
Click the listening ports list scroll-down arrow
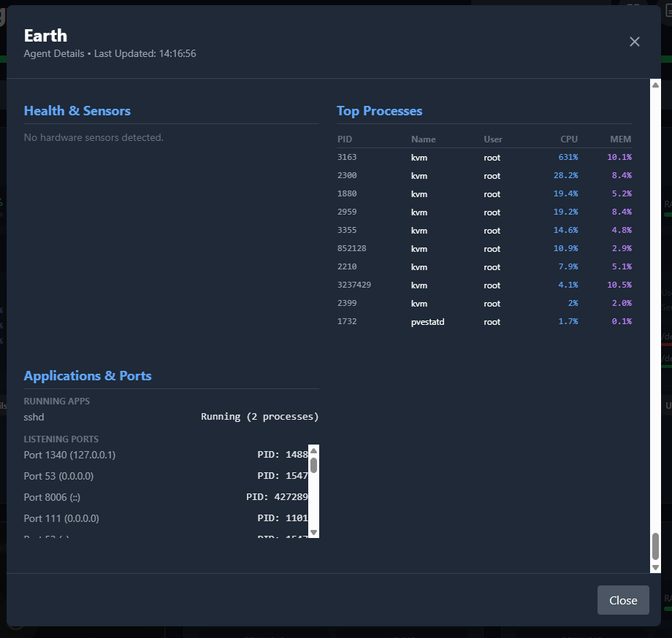tap(313, 532)
